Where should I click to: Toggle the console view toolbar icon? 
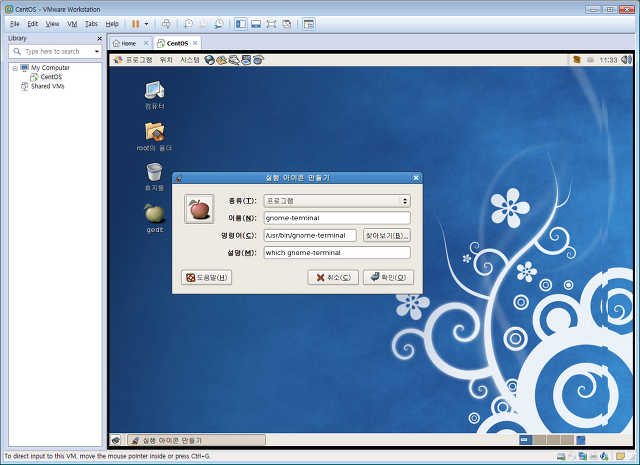[x=309, y=24]
